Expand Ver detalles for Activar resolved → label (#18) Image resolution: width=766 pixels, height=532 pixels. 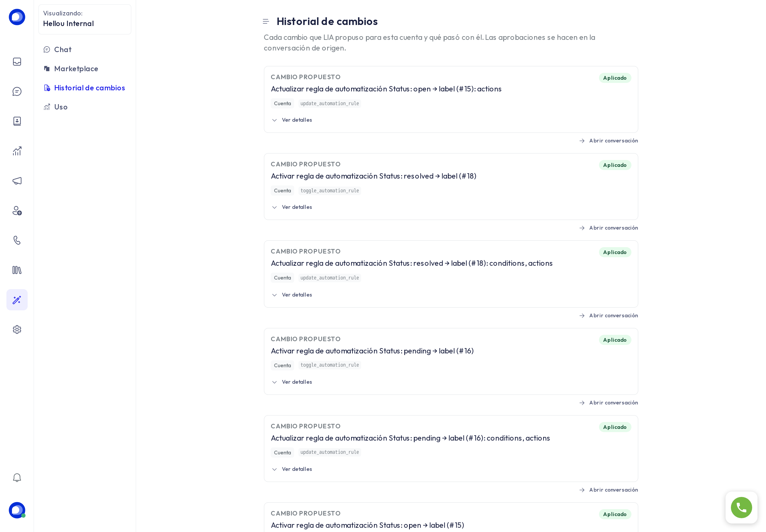(x=292, y=207)
